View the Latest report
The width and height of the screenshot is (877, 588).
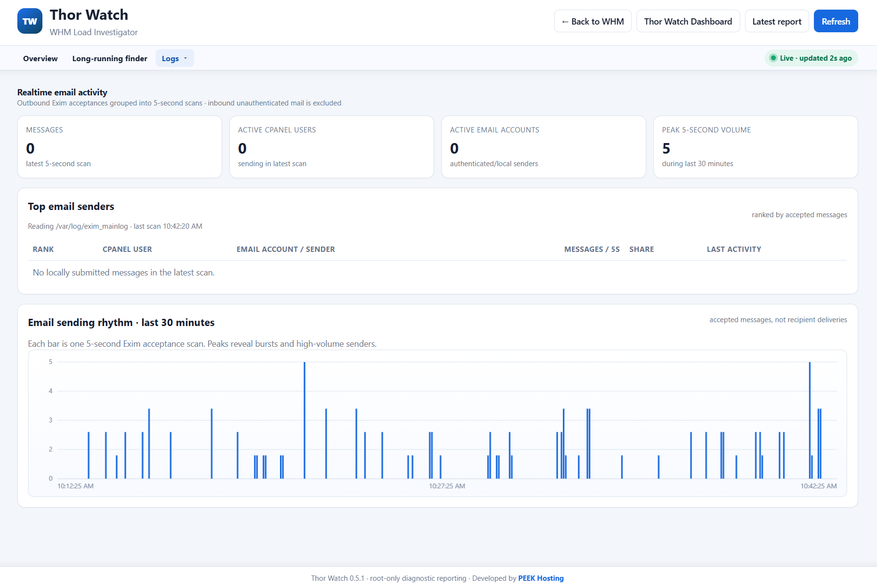point(777,21)
